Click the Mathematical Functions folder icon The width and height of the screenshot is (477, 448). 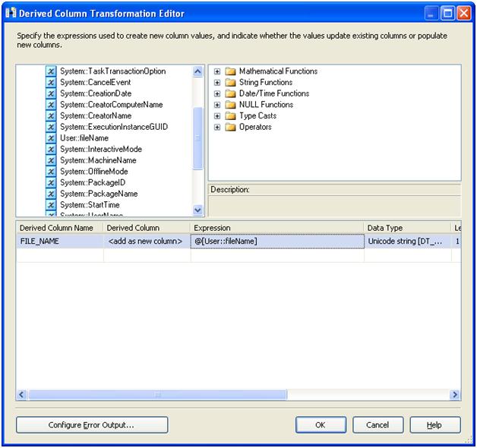click(x=230, y=71)
